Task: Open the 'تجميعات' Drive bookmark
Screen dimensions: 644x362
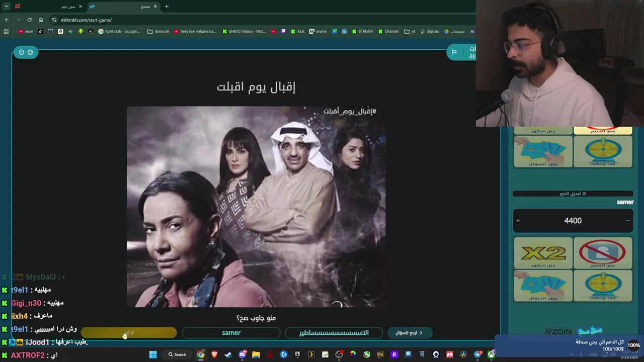Action: pyautogui.click(x=454, y=31)
